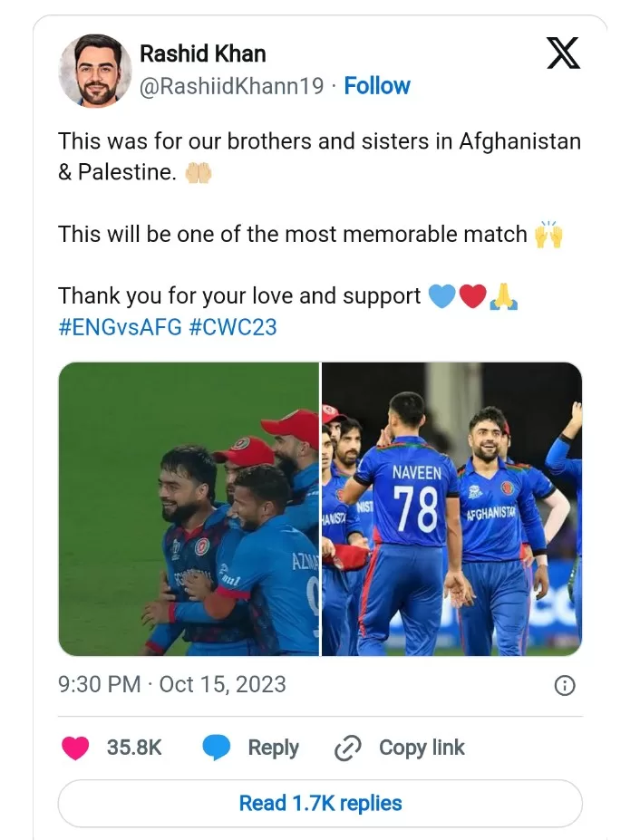Follow the @RashiidKhann19 account
This screenshot has width=640, height=840.
click(377, 86)
